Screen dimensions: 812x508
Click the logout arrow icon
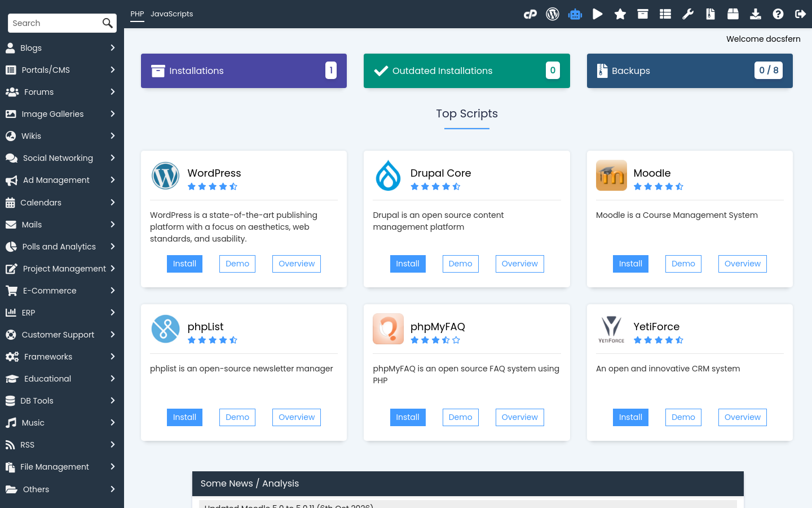(800, 14)
